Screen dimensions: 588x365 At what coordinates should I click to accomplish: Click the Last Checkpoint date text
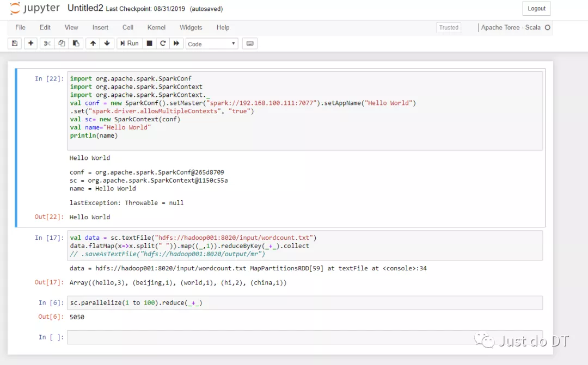tap(145, 9)
